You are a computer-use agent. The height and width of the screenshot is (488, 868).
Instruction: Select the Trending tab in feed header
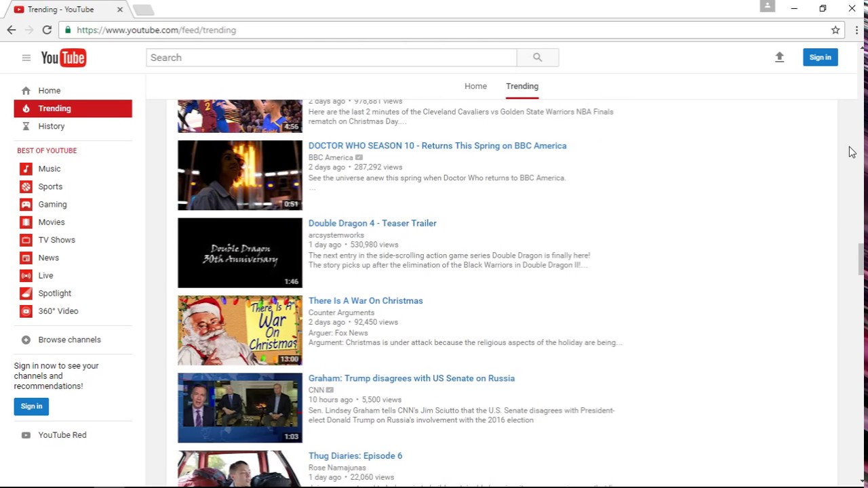522,86
